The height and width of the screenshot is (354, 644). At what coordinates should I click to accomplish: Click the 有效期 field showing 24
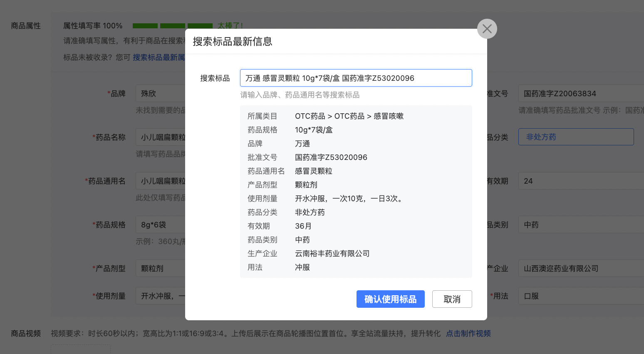[x=581, y=181]
